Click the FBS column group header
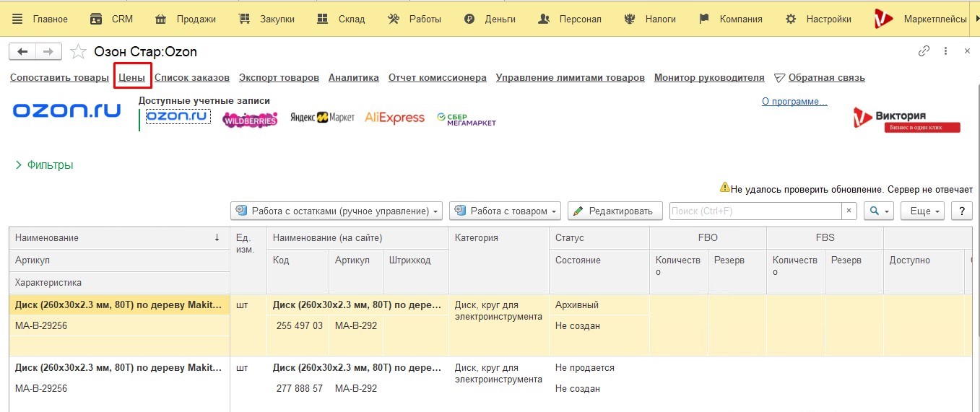 [825, 238]
